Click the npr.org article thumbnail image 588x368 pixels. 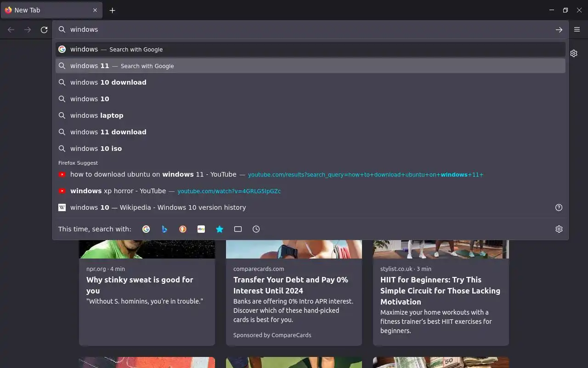147,249
